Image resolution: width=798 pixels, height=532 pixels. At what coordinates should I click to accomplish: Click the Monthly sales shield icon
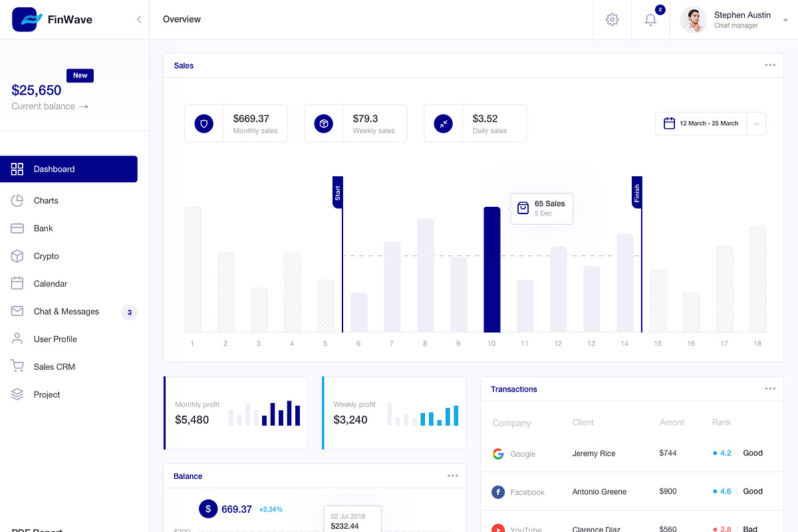204,124
